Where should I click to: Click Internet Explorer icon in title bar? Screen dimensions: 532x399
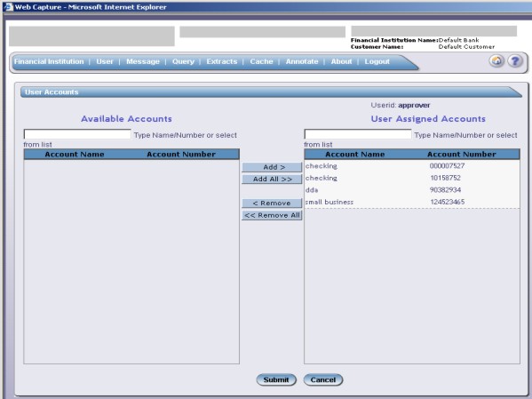coord(8,7)
